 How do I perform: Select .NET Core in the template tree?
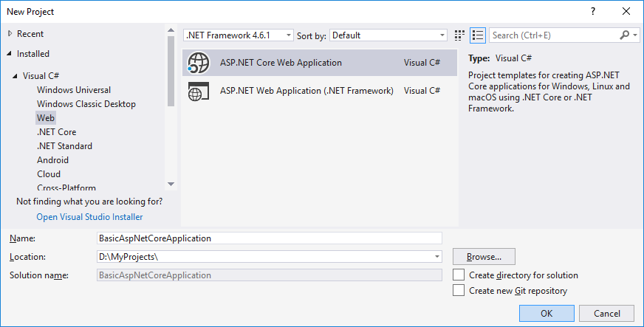coord(56,132)
